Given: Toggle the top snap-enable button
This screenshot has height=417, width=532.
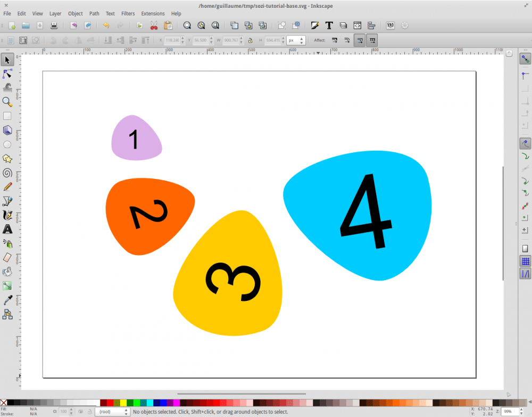Looking at the screenshot, I should [x=525, y=59].
